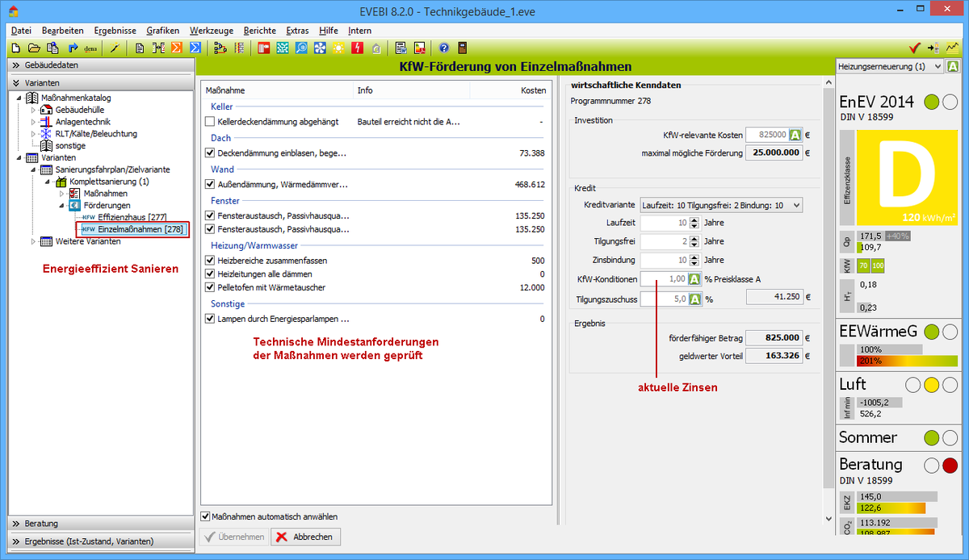969x560 pixels.
Task: Toggle Lampen durch Energiesparlampen checkbox
Action: pyautogui.click(x=210, y=319)
